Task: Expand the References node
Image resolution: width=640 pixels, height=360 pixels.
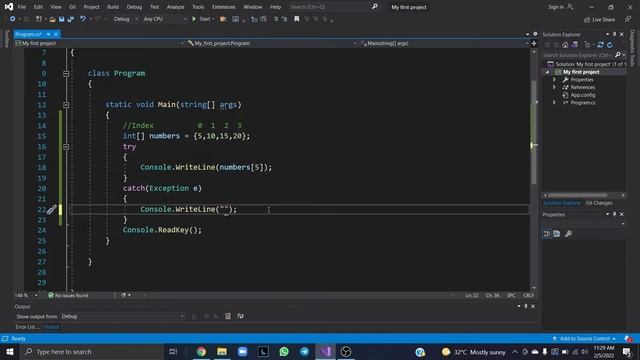Action: tap(554, 87)
